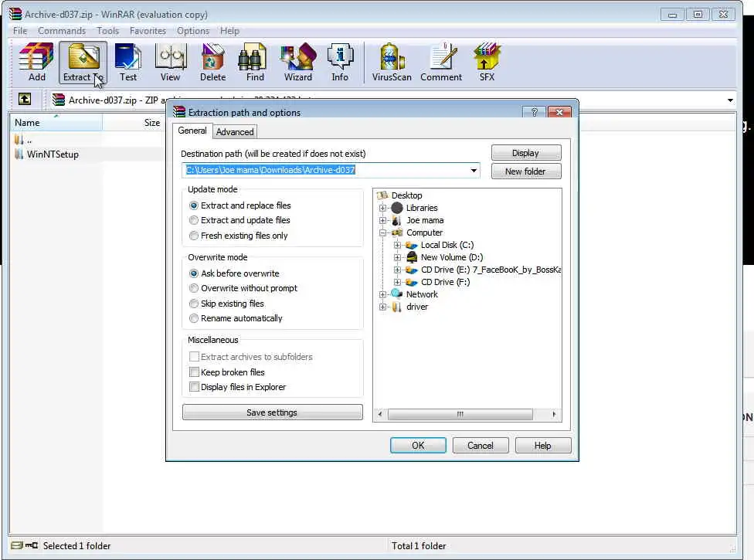Expand Local Disk (C:) node
Image resolution: width=754 pixels, height=560 pixels.
(x=397, y=245)
